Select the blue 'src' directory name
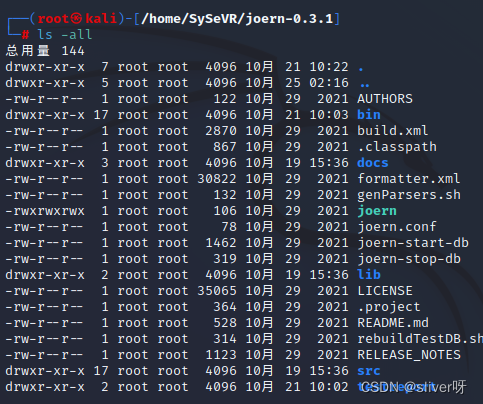Screen dimensions: 483x404 tap(369, 371)
